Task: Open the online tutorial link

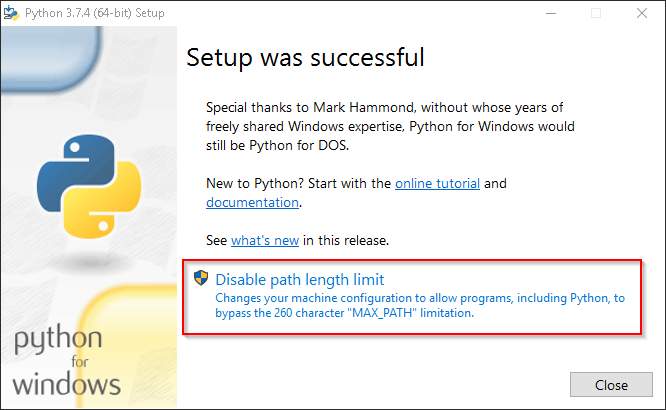Action: pos(437,183)
